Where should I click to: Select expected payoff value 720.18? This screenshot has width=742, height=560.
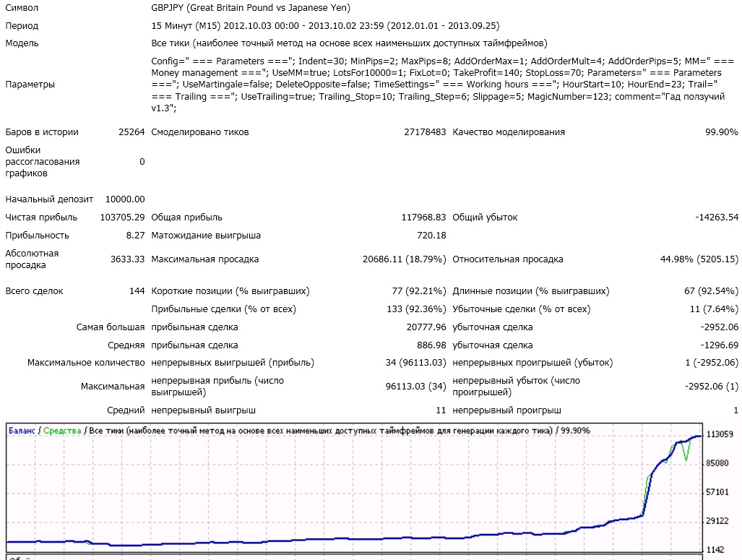point(431,236)
